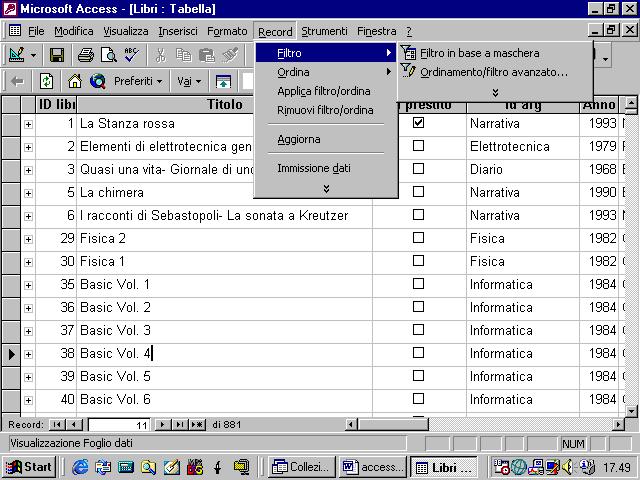Click the Start button
The width and height of the screenshot is (640, 480).
click(x=29, y=467)
